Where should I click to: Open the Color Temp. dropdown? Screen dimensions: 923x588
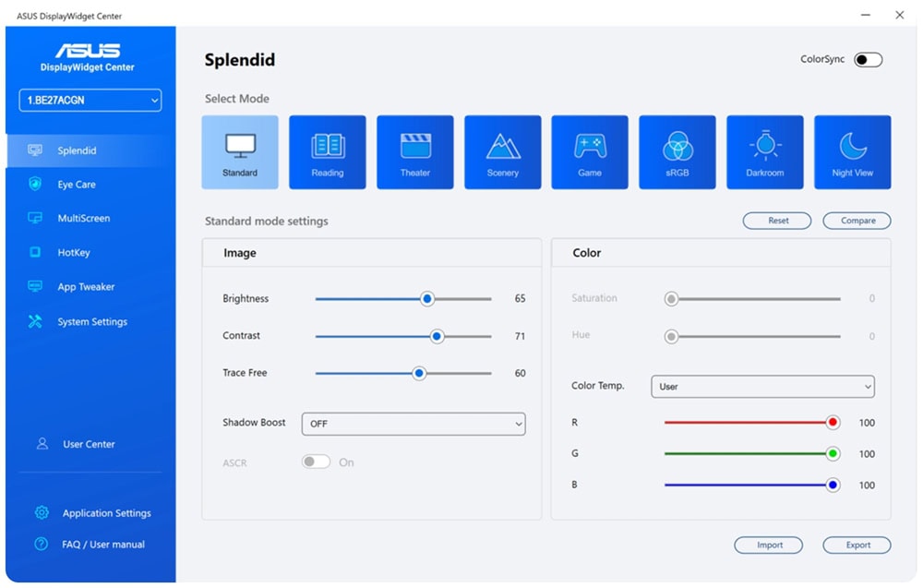[x=762, y=386]
